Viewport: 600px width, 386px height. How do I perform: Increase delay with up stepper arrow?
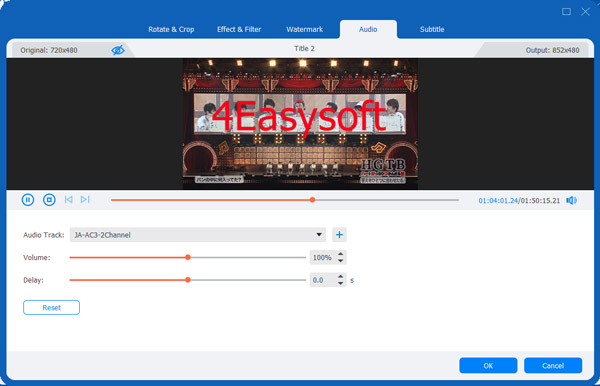point(341,276)
